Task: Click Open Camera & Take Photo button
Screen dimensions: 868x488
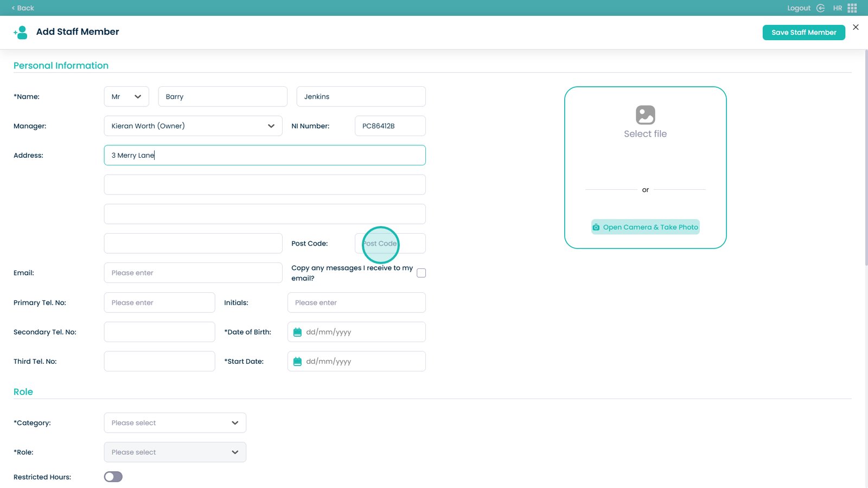Action: pos(645,227)
